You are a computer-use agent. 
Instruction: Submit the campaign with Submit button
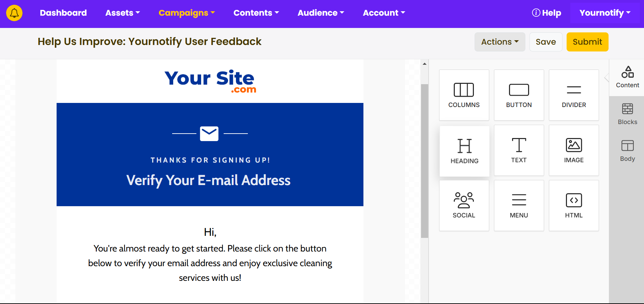(x=587, y=42)
